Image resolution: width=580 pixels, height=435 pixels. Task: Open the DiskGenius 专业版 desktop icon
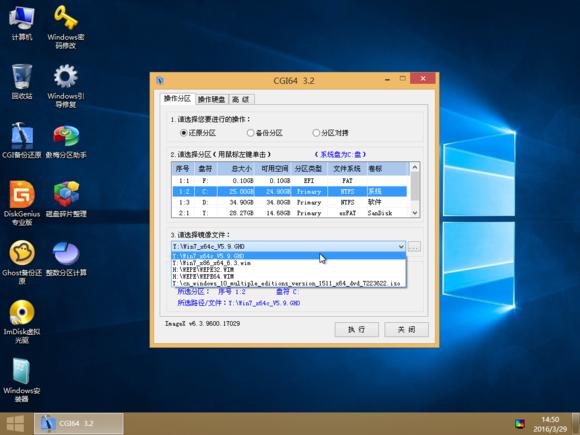coord(22,203)
